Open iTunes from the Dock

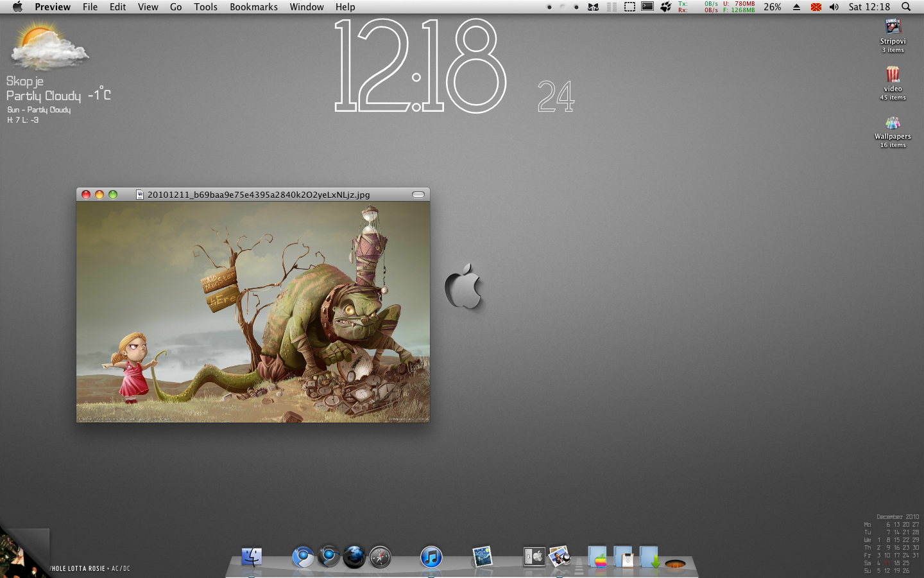[431, 557]
